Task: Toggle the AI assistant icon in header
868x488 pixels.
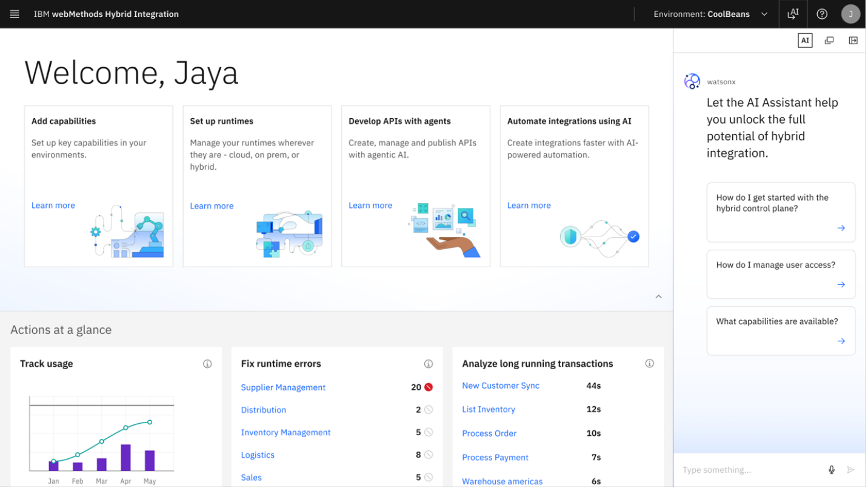Action: click(793, 14)
